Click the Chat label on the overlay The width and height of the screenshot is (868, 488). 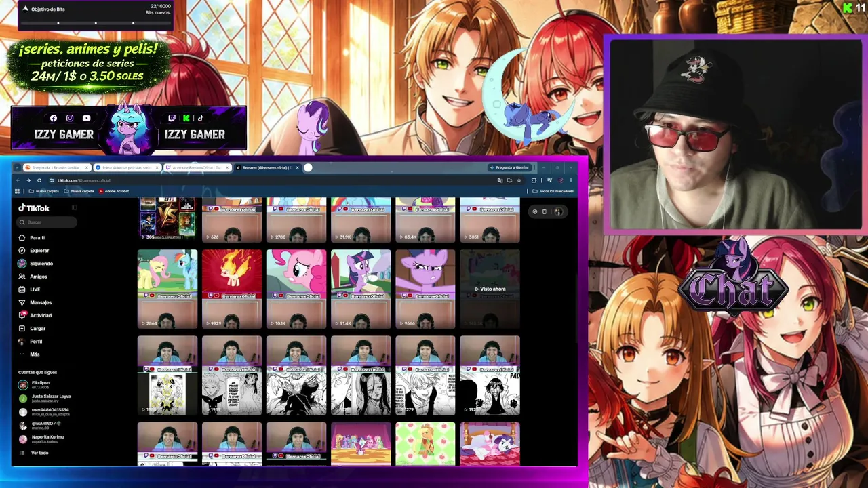[733, 290]
